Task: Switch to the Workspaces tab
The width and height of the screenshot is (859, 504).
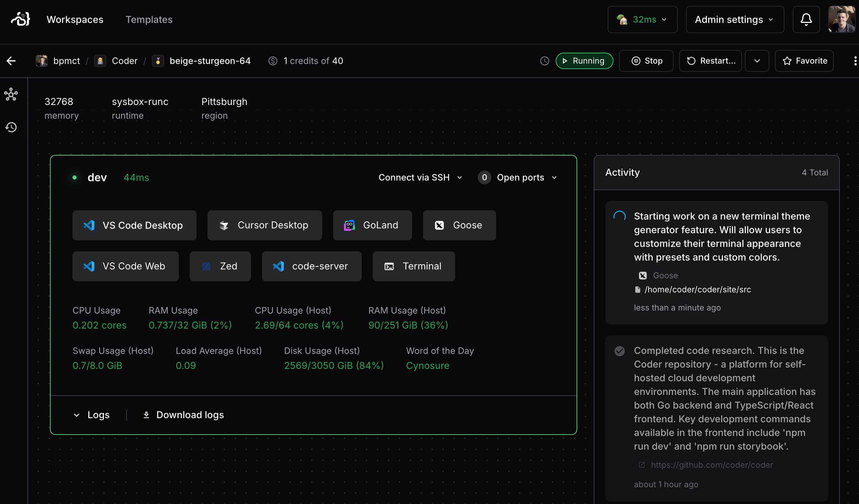Action: pos(75,19)
